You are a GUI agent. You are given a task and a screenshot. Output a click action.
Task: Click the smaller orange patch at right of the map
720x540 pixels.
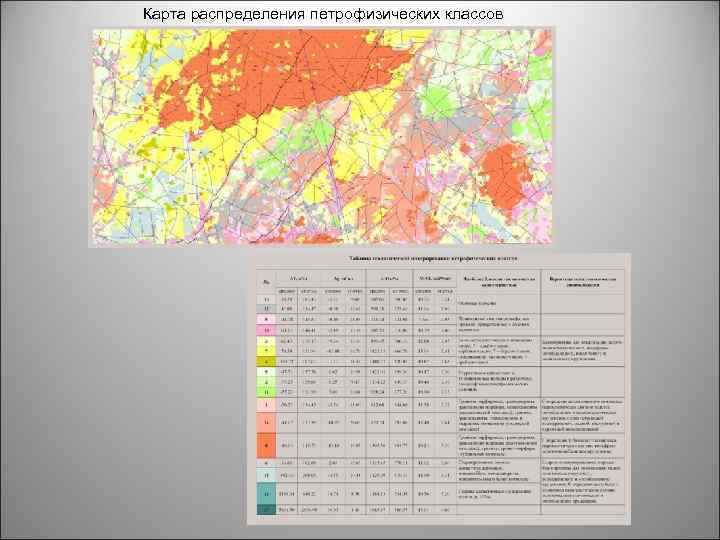tap(504, 177)
